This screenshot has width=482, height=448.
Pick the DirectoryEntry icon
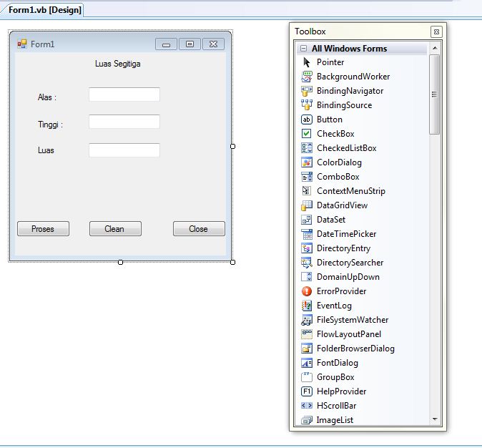click(x=307, y=248)
